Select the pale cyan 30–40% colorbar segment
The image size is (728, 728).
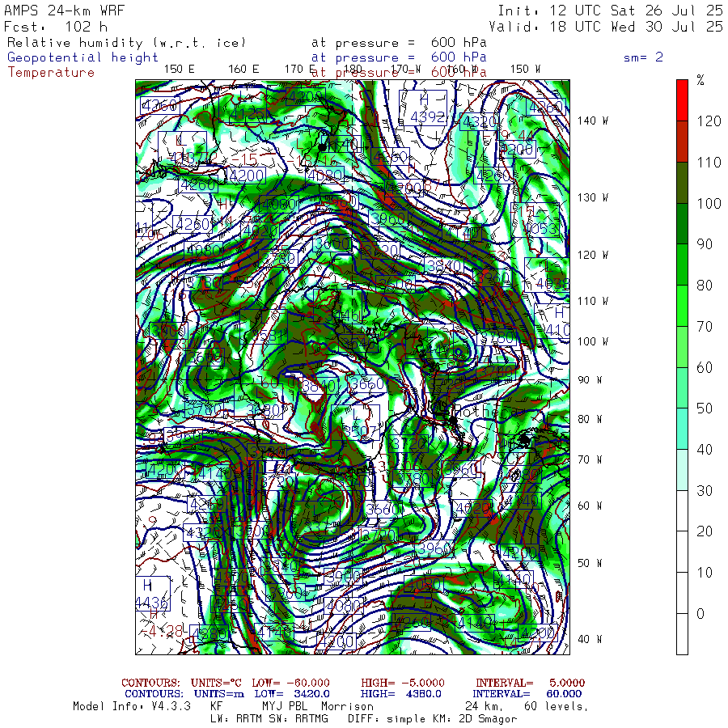point(682,470)
